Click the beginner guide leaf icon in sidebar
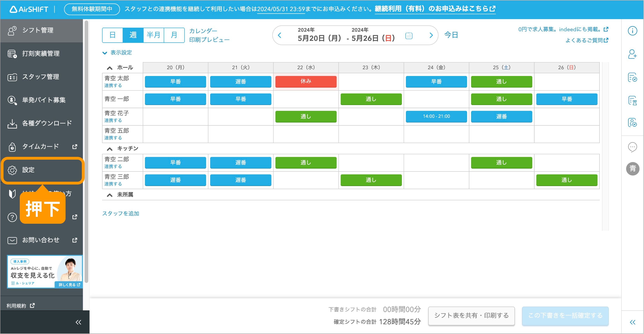Screen dimensions: 644x334 pos(12,194)
